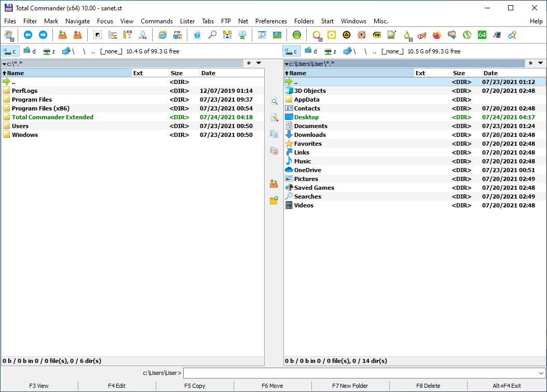547x392 pixels.
Task: Open the PDF viewer toolbar icon
Action: coord(377,35)
